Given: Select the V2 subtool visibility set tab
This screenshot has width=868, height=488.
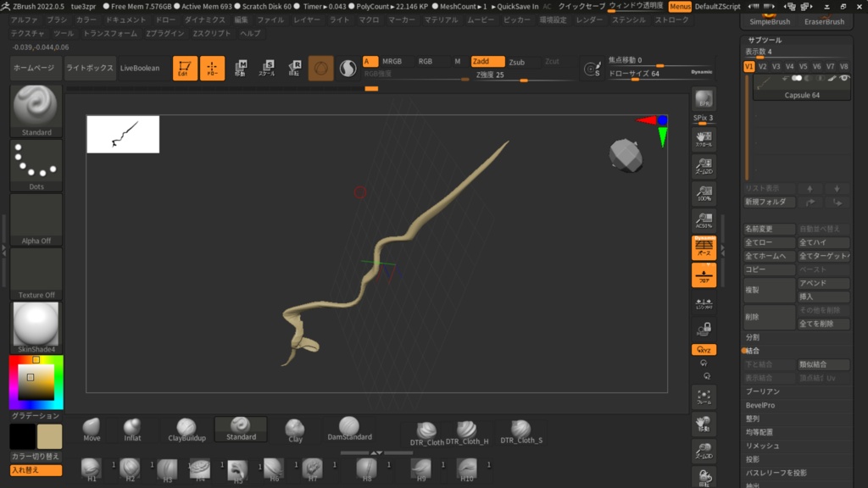Looking at the screenshot, I should [x=763, y=66].
